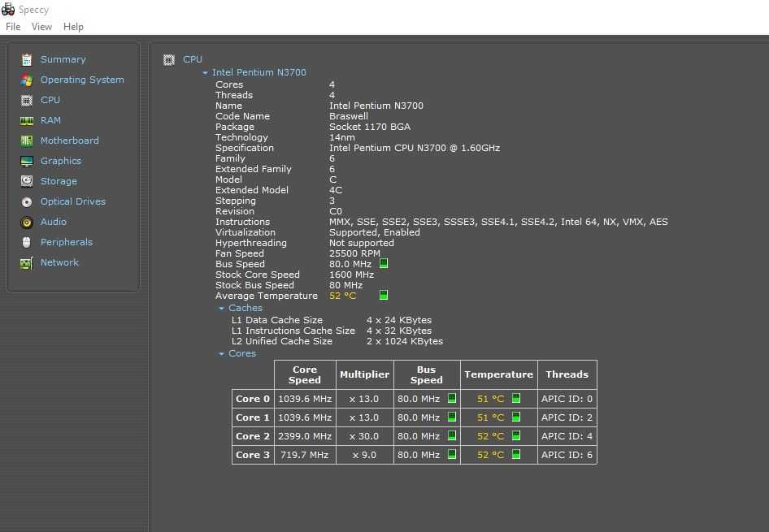769x532 pixels.
Task: Go to the Operating System section
Action: tap(82, 80)
